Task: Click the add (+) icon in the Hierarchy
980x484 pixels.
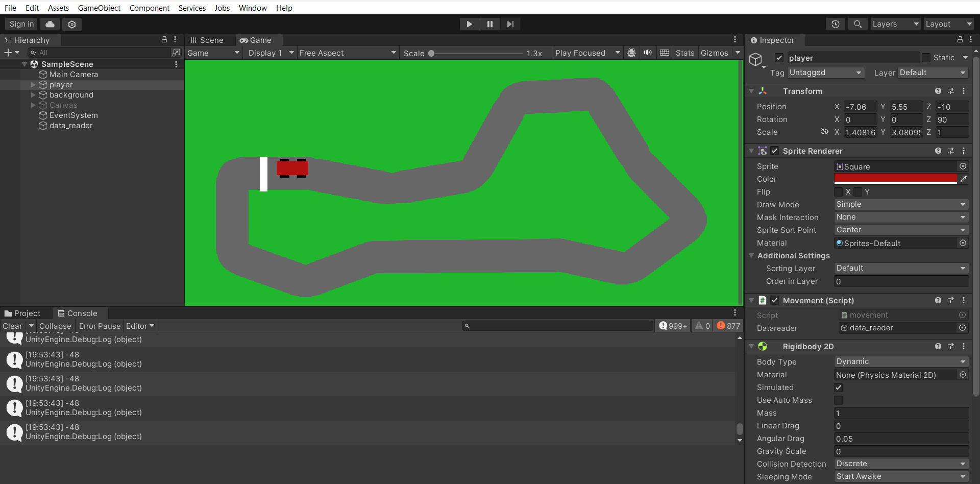Action: coord(8,53)
